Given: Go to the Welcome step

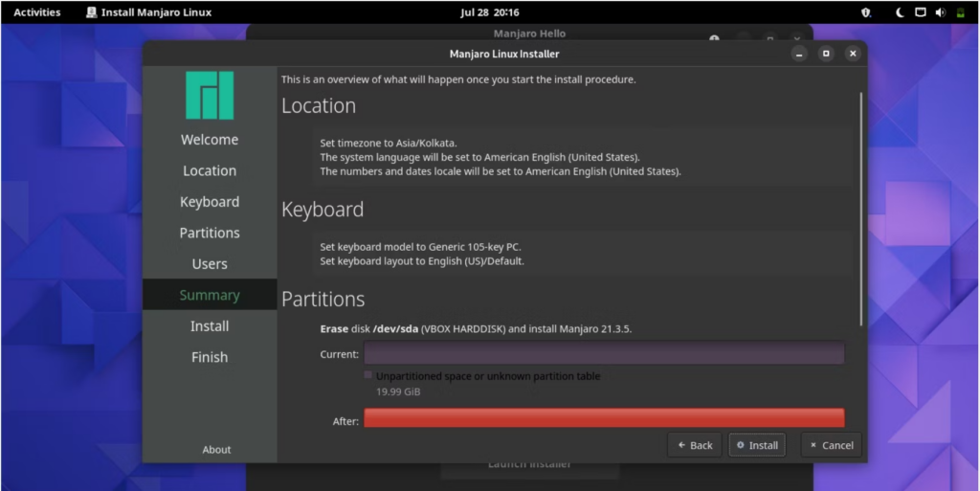Looking at the screenshot, I should (x=210, y=140).
